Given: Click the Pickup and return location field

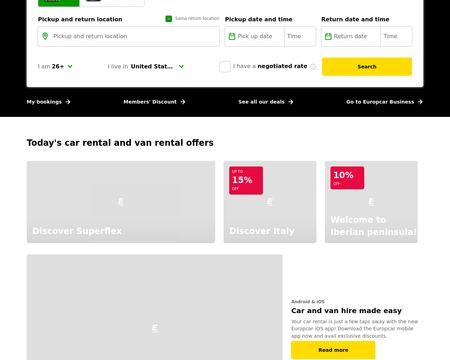Looking at the screenshot, I should pyautogui.click(x=129, y=36).
